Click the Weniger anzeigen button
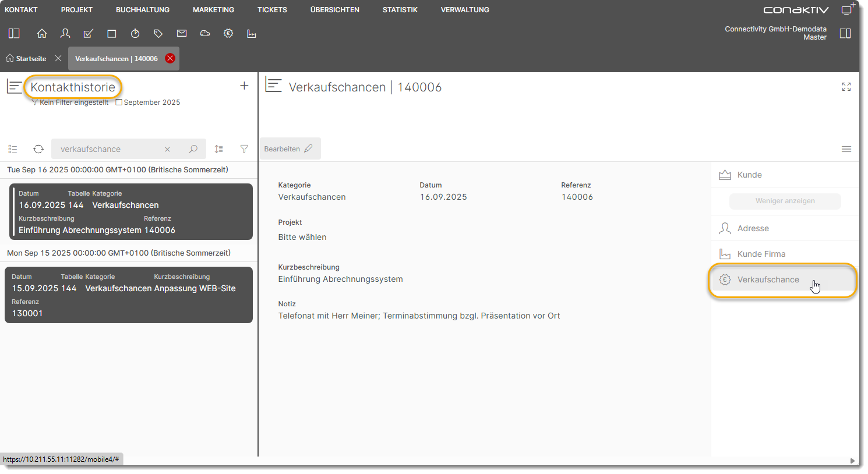 (785, 201)
